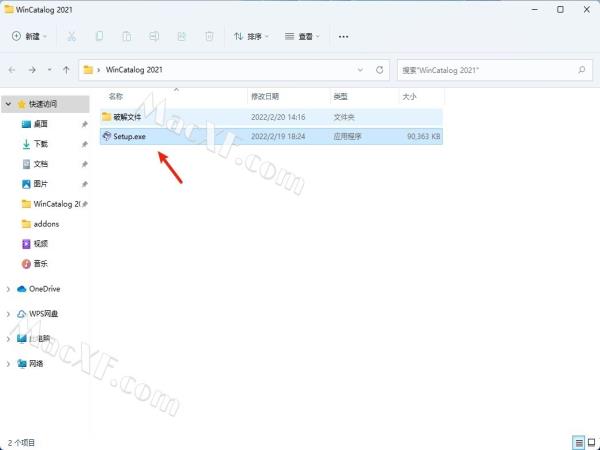Click the Setup.exe application icon

pyautogui.click(x=107, y=136)
